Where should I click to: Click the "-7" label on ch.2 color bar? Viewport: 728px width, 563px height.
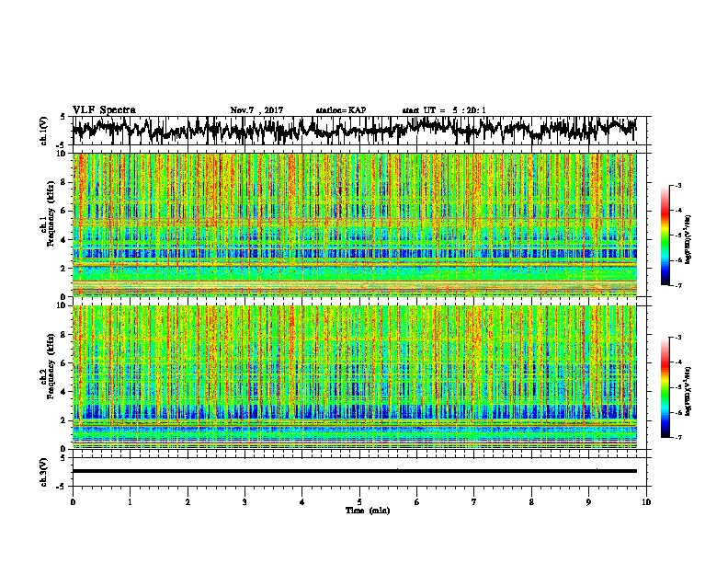[x=678, y=437]
